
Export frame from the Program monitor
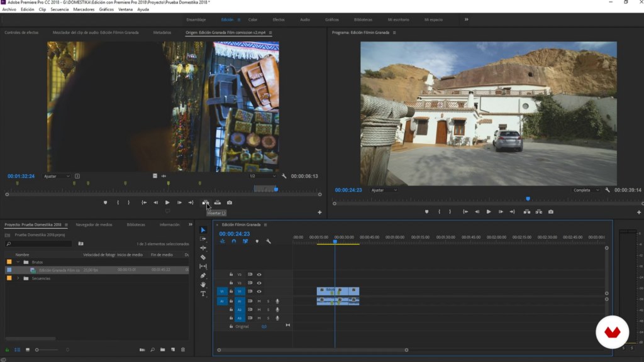tap(551, 212)
